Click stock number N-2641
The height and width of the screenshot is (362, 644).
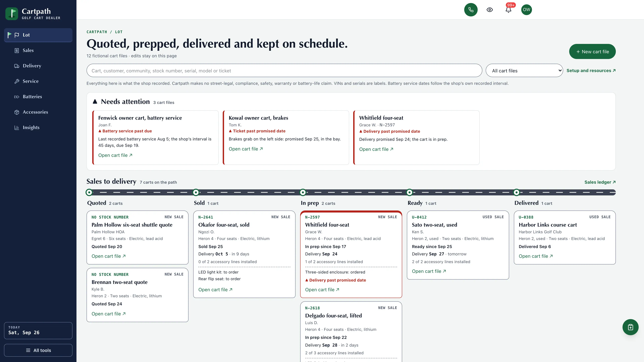coord(205,217)
